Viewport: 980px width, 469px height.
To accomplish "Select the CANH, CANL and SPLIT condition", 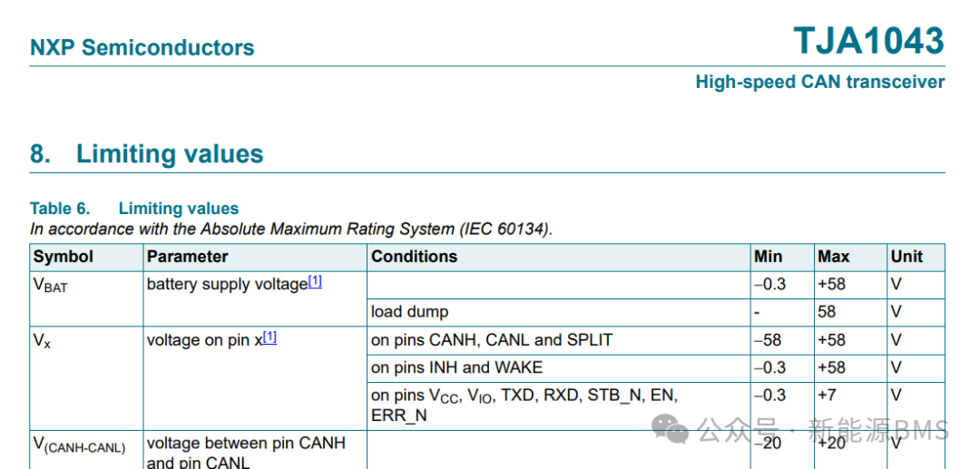I will pyautogui.click(x=492, y=340).
